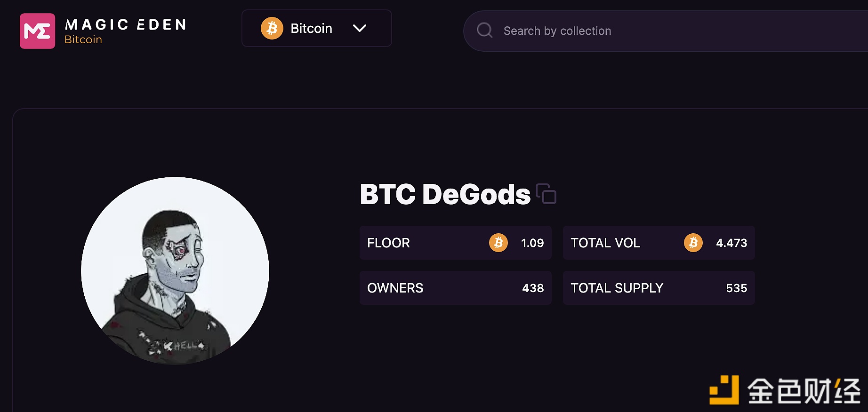Image resolution: width=868 pixels, height=412 pixels.
Task: Click the Bitcoin icon in the FLOOR card
Action: [x=498, y=243]
